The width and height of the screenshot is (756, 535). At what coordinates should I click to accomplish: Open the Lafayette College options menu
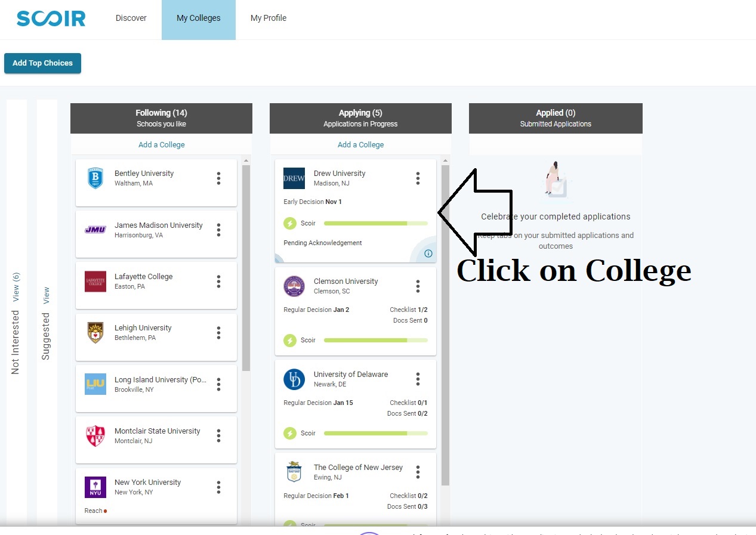point(218,282)
